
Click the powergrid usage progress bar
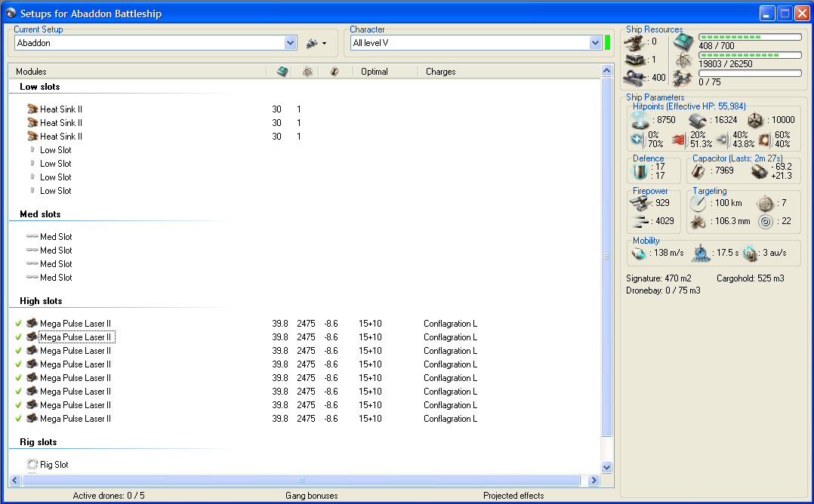tap(750, 55)
